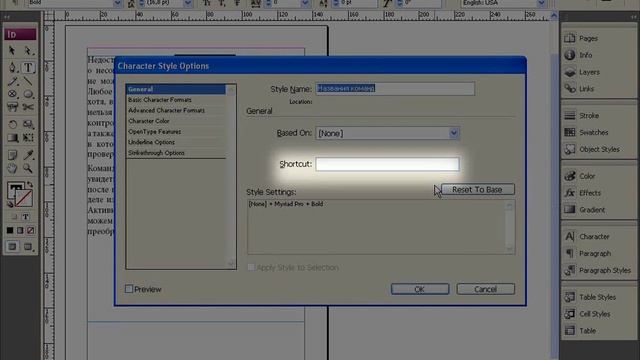Click the Cancel button

486,289
